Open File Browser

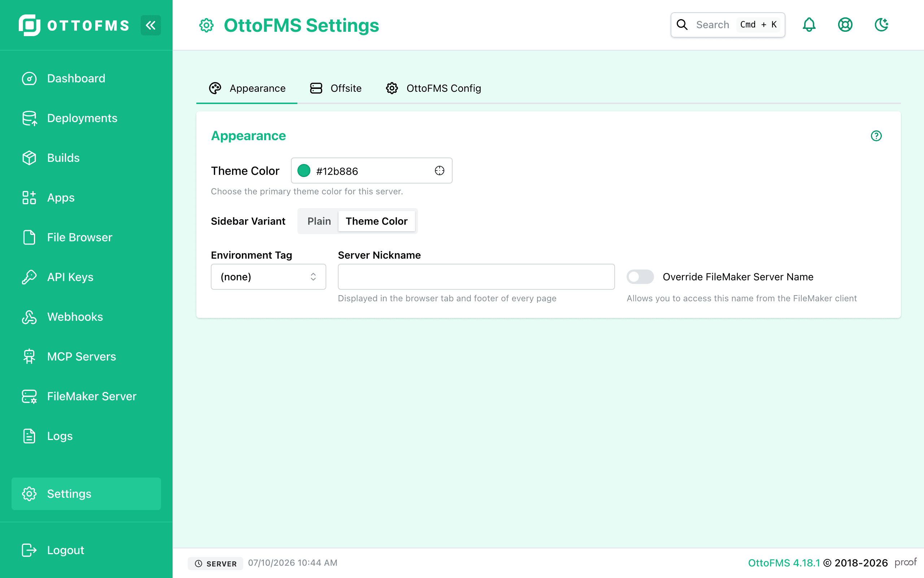(x=86, y=237)
